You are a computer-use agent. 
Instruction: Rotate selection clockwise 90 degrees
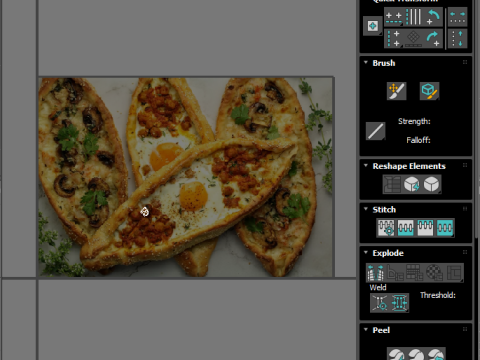[x=433, y=39]
